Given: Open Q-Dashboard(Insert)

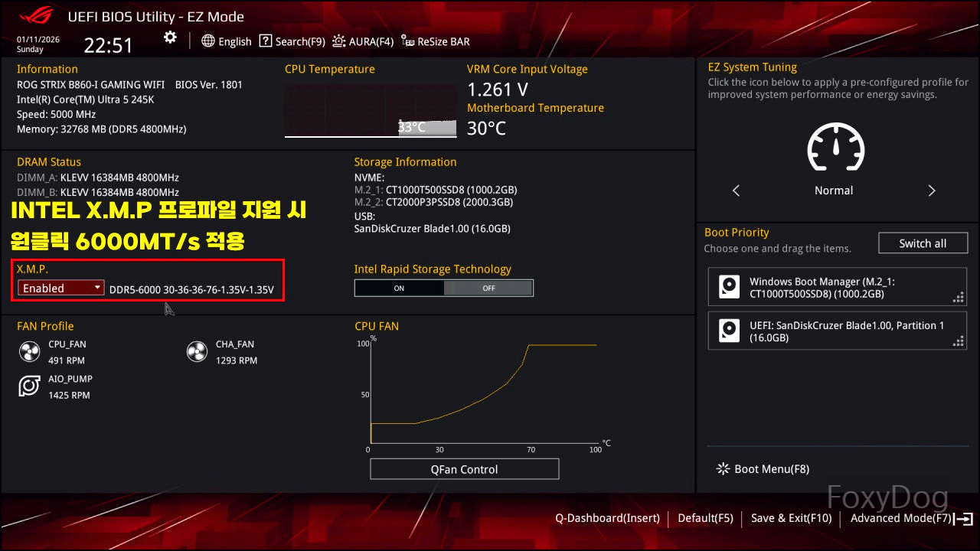Looking at the screenshot, I should [607, 518].
